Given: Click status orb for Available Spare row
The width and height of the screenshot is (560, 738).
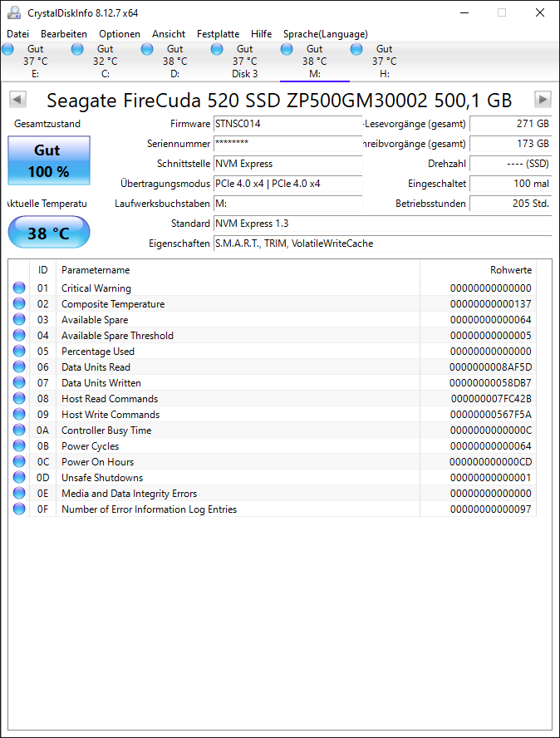Looking at the screenshot, I should click(19, 319).
